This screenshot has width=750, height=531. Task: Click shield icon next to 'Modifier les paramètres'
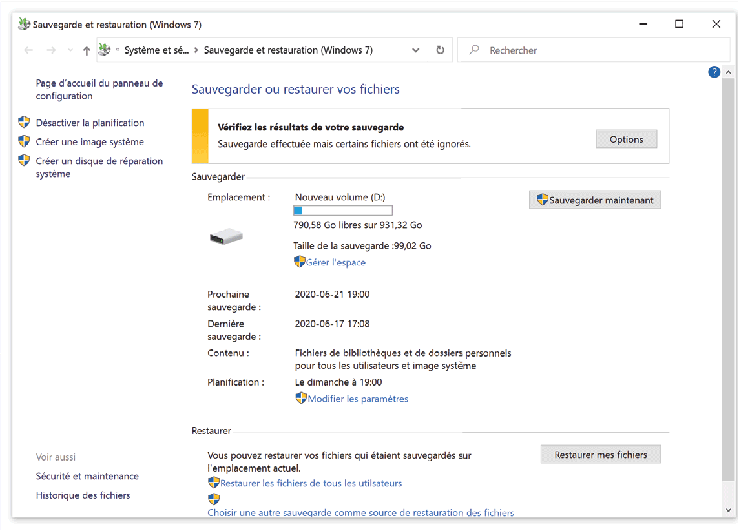point(301,398)
